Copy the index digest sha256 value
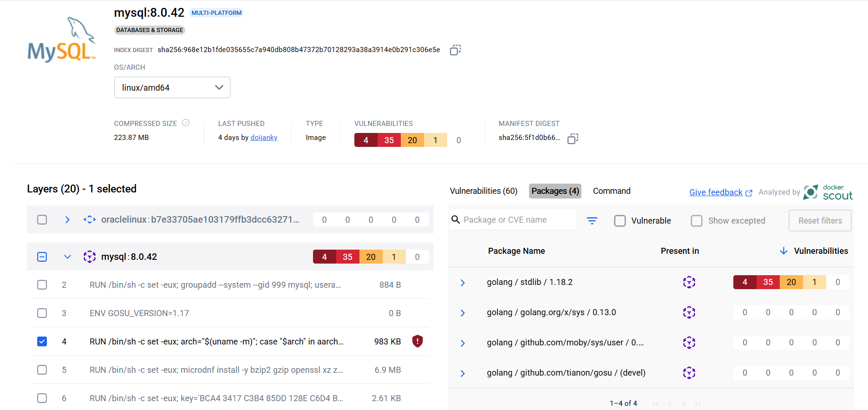The width and height of the screenshot is (868, 410). [x=455, y=50]
